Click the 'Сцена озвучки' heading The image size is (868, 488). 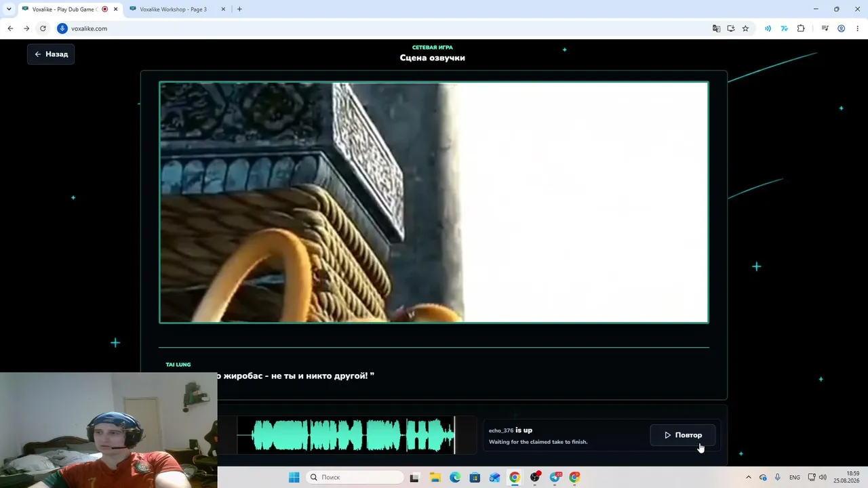point(433,58)
